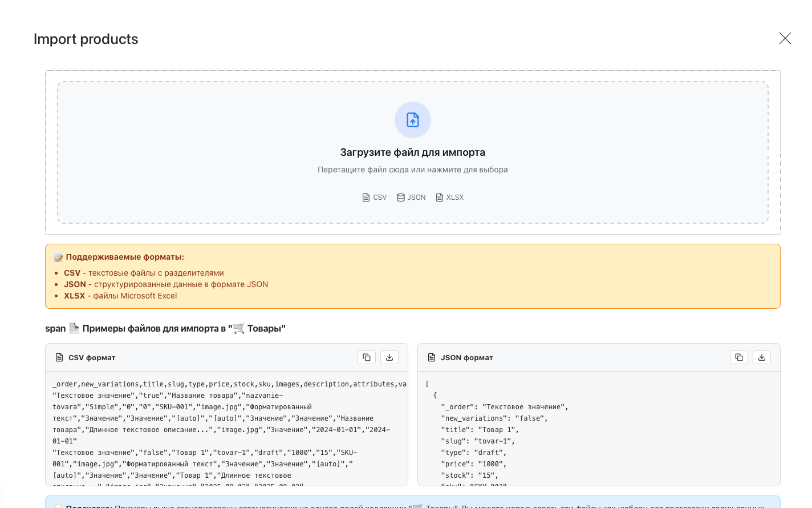The width and height of the screenshot is (812, 508).
Task: Click the '"title": "Товар 1"' line in JSON example
Action: point(480,430)
